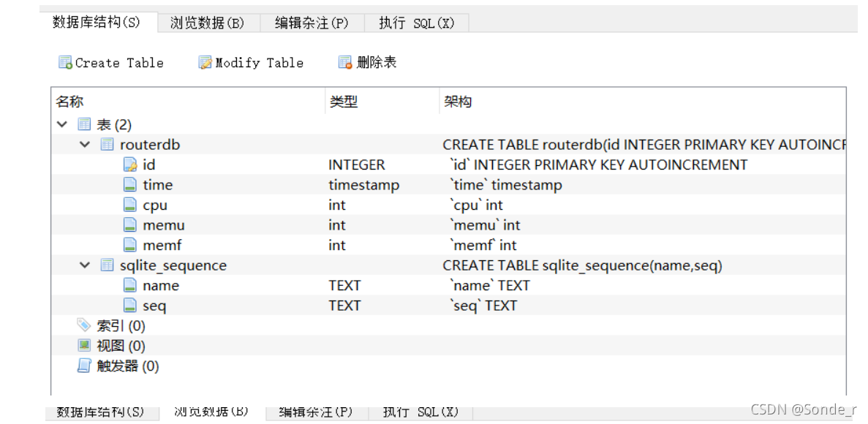This screenshot has height=424, width=868.
Task: Open the 执行 SQL(X) tab
Action: [x=416, y=23]
